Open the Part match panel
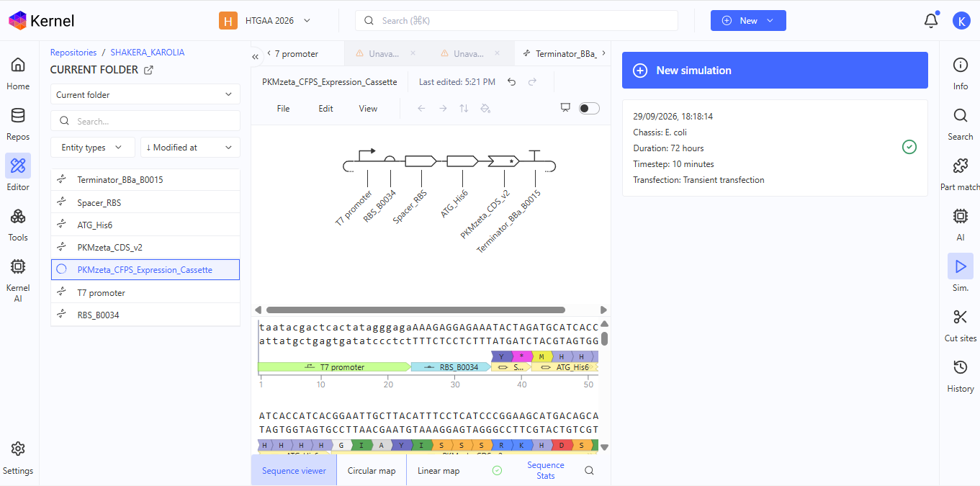The width and height of the screenshot is (980, 486). (961, 174)
